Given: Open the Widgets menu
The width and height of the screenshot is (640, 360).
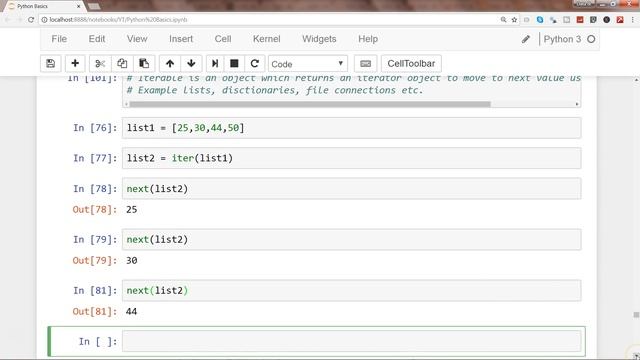Looking at the screenshot, I should [x=319, y=39].
